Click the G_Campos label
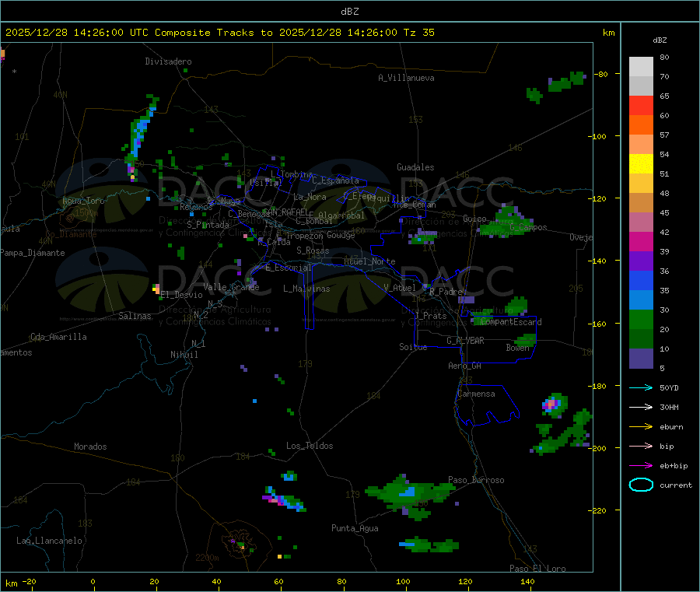The image size is (700, 592). click(529, 227)
